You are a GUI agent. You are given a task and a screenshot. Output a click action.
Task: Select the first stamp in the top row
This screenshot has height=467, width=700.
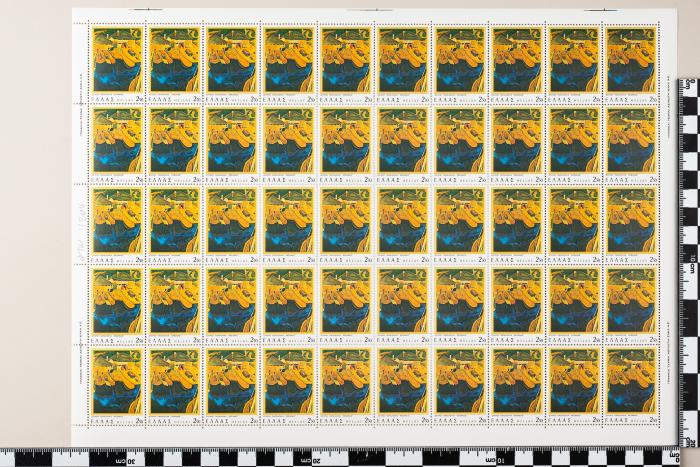[117, 64]
